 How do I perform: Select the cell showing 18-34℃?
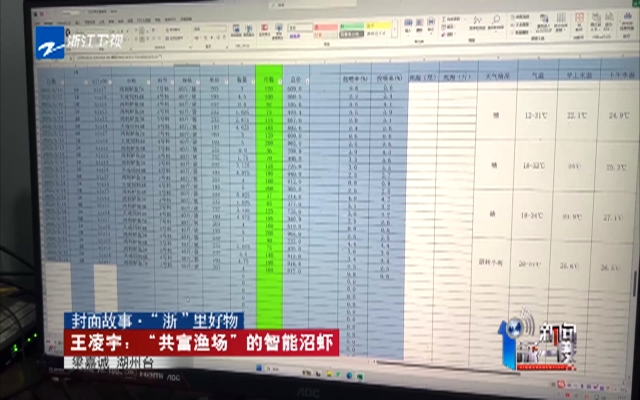click(531, 216)
